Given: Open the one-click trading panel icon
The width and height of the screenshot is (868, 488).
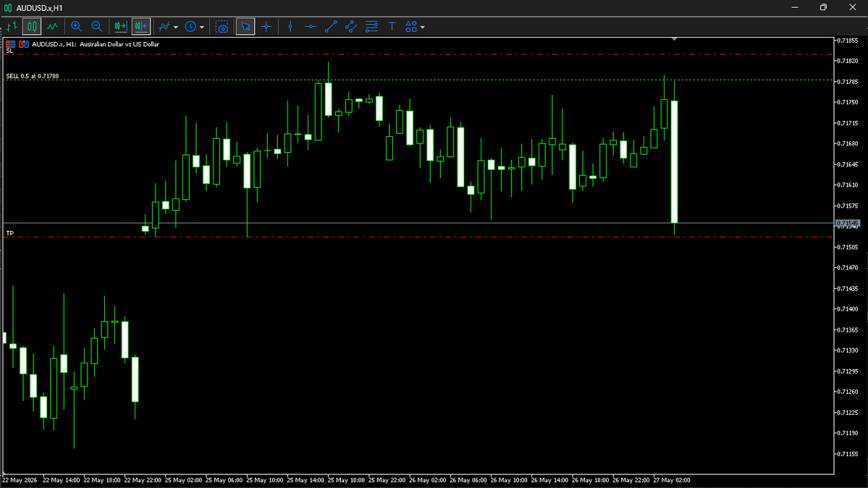Looking at the screenshot, I should coord(11,44).
